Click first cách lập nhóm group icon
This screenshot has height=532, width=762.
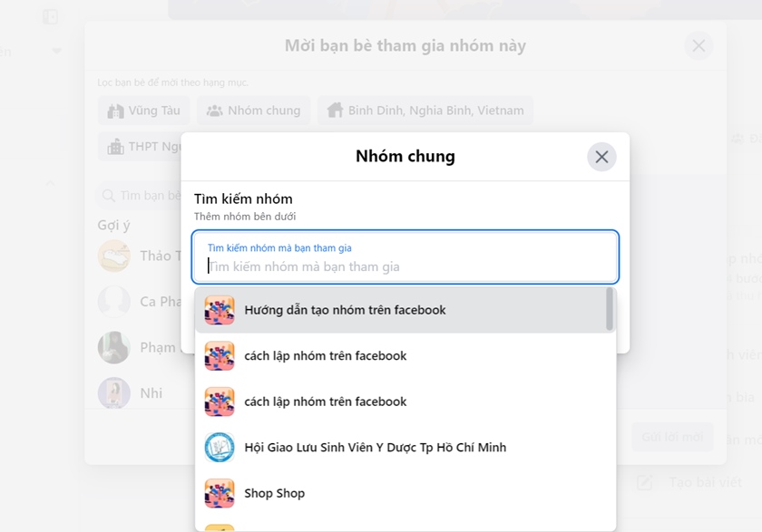(x=220, y=356)
